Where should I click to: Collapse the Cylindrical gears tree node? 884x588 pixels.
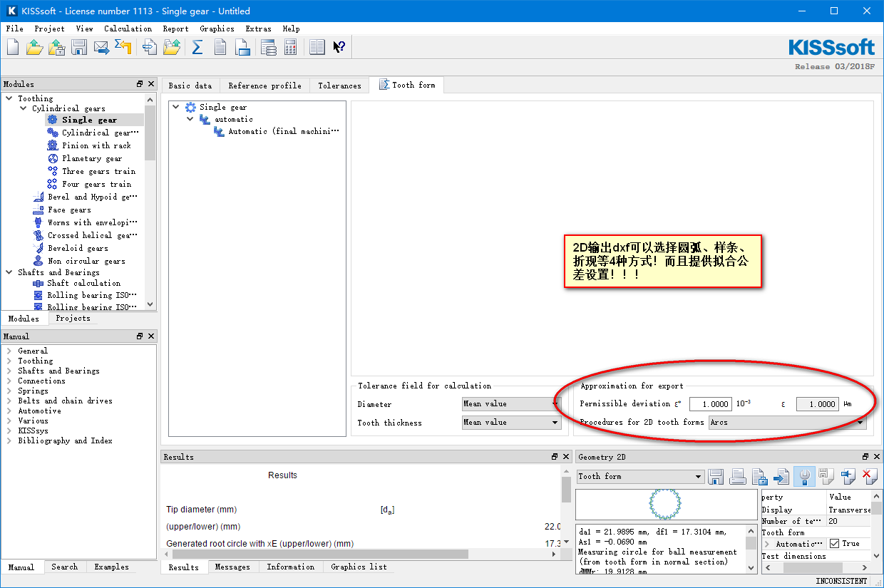[x=23, y=109]
